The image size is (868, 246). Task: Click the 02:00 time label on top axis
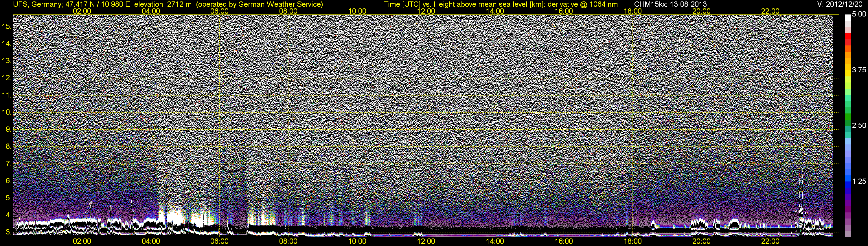coord(82,11)
